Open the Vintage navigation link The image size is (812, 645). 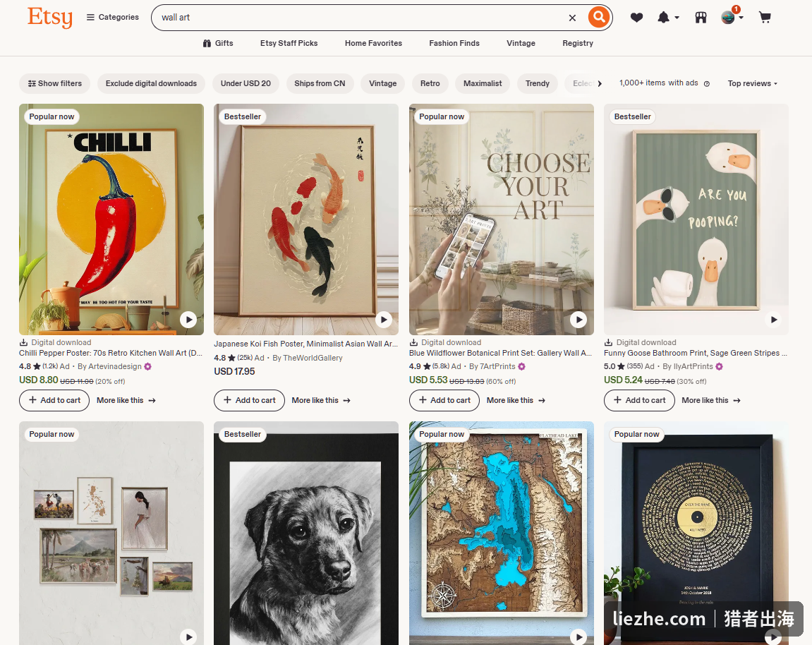(521, 43)
